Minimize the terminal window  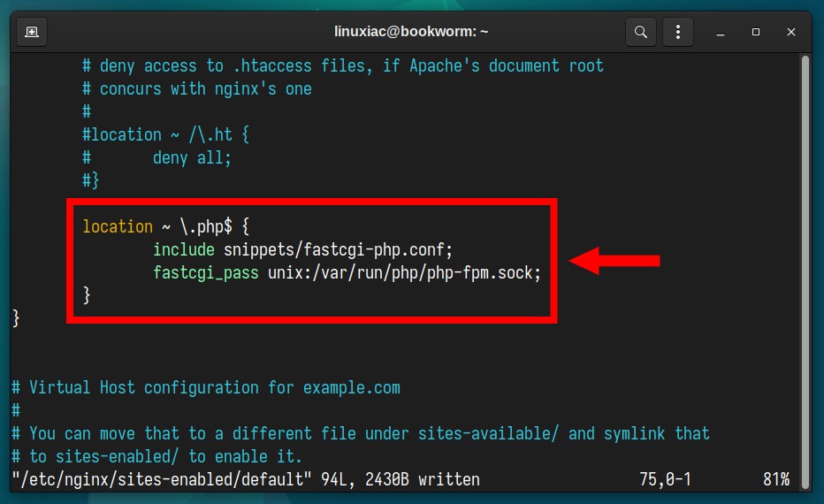(x=721, y=33)
